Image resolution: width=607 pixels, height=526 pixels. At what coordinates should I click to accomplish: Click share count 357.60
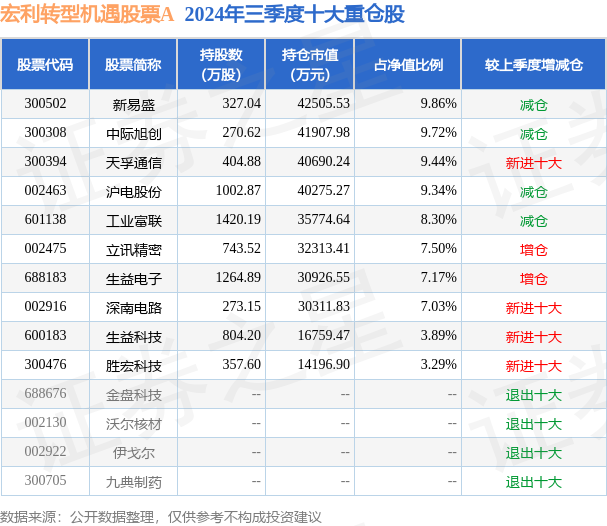[242, 365]
